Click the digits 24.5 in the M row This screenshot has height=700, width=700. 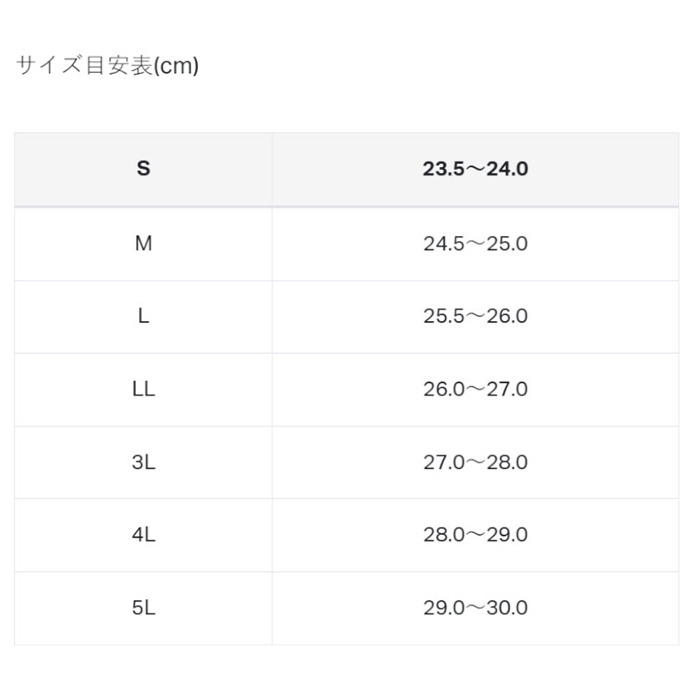[x=443, y=243]
